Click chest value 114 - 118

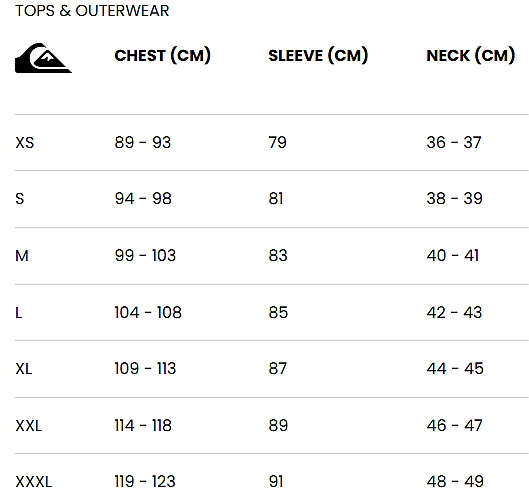pos(143,425)
